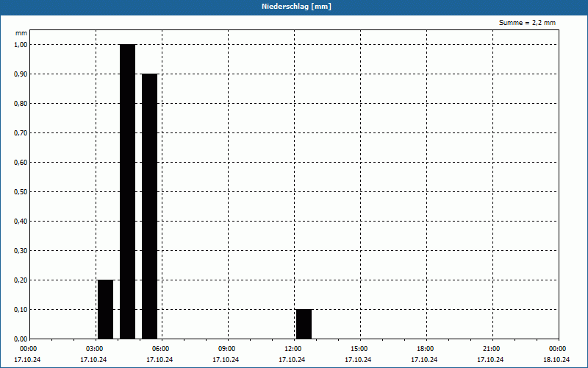Select the 0,20 mm bar after 03:00
This screenshot has width=588, height=368.
pyautogui.click(x=105, y=309)
